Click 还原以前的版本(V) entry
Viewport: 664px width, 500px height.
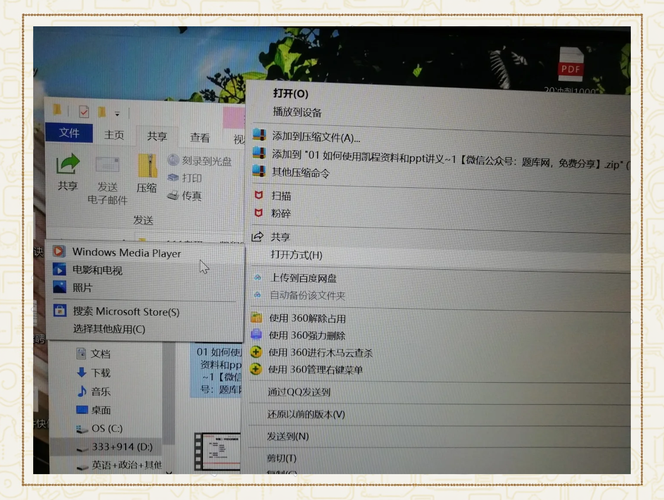pos(306,414)
